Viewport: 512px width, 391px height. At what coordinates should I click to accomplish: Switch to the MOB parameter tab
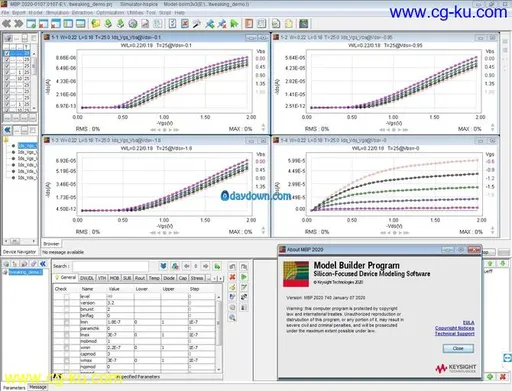[114, 278]
